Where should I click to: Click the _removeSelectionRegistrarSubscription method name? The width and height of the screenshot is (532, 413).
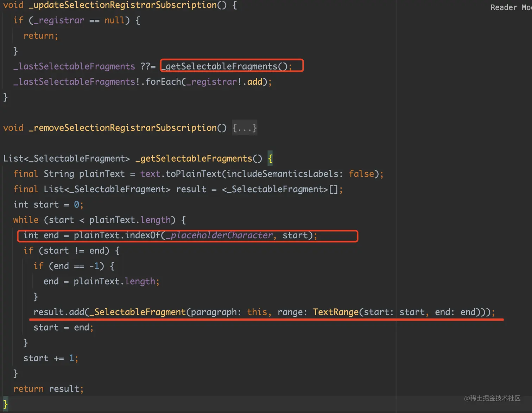pos(122,128)
